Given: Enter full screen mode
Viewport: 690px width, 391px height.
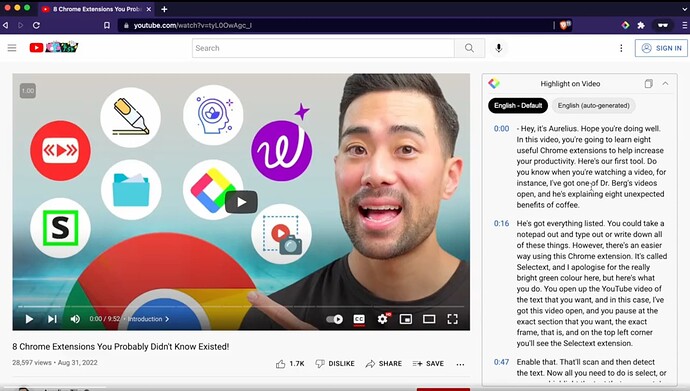Looking at the screenshot, I should [452, 319].
